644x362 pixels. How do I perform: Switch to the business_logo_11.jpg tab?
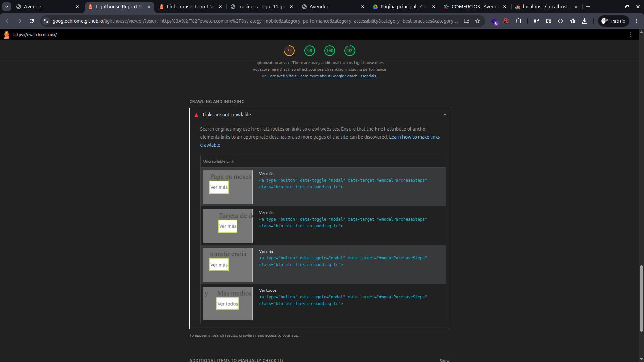point(262,7)
